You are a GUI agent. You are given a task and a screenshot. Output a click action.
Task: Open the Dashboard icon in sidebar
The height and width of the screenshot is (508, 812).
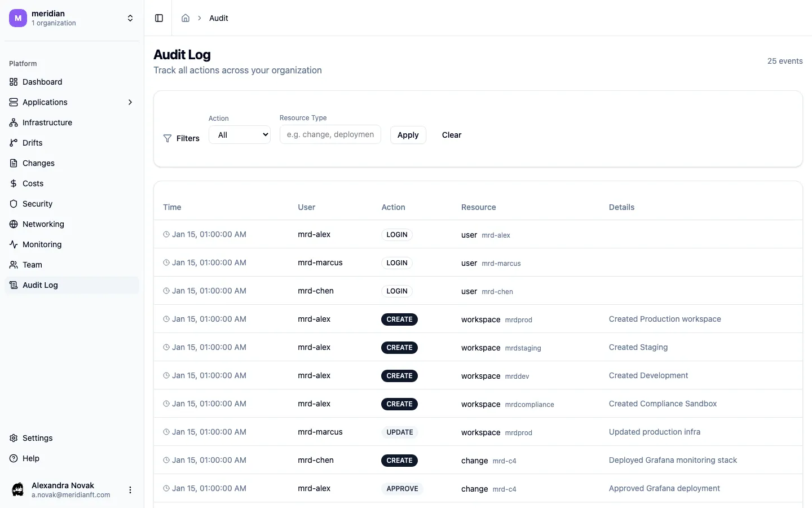coord(13,82)
